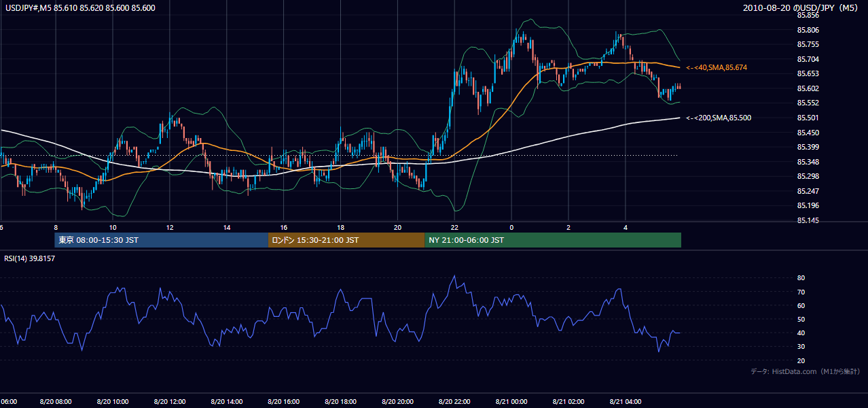Viewport: 868px width, 408px height.
Task: Click hour label 14 under the price chart
Action: tap(227, 227)
